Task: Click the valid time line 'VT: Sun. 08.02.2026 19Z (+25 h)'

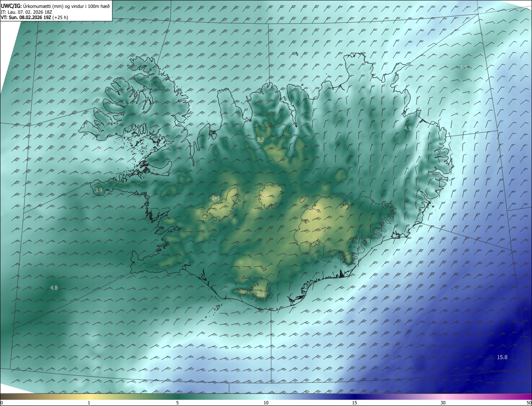Action: [x=34, y=17]
